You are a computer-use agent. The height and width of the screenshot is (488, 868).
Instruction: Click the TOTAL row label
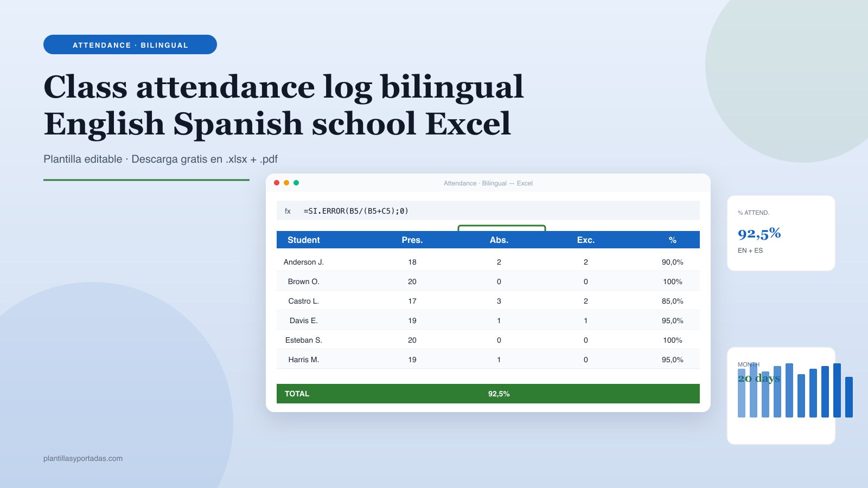tap(297, 394)
